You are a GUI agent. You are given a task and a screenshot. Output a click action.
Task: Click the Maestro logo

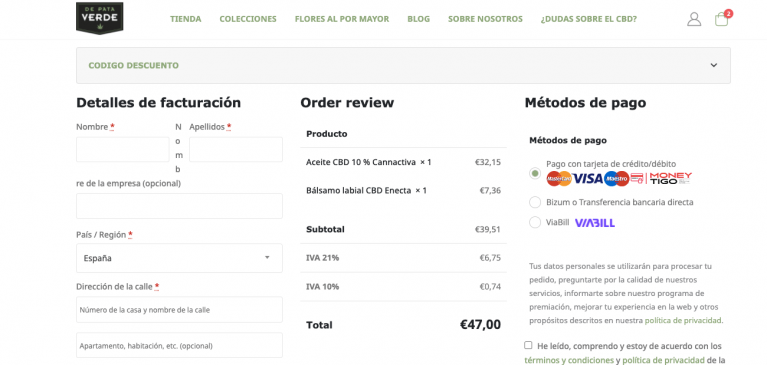click(616, 179)
